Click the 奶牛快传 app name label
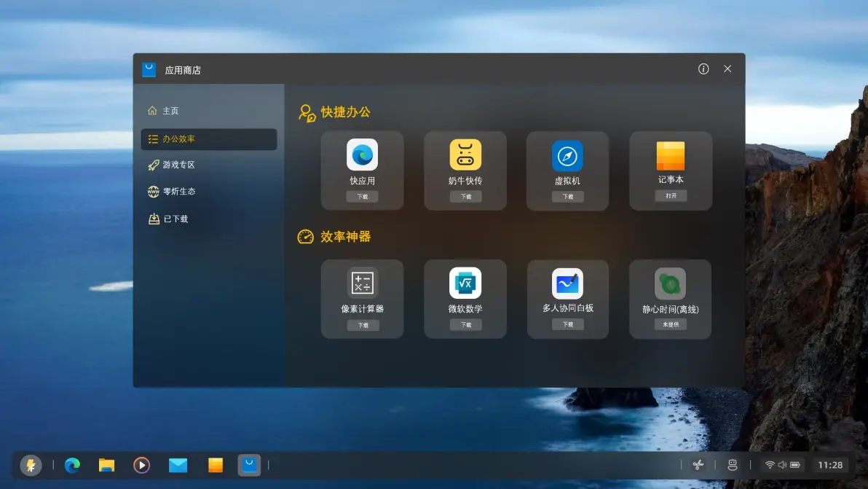This screenshot has width=868, height=489. (x=465, y=181)
